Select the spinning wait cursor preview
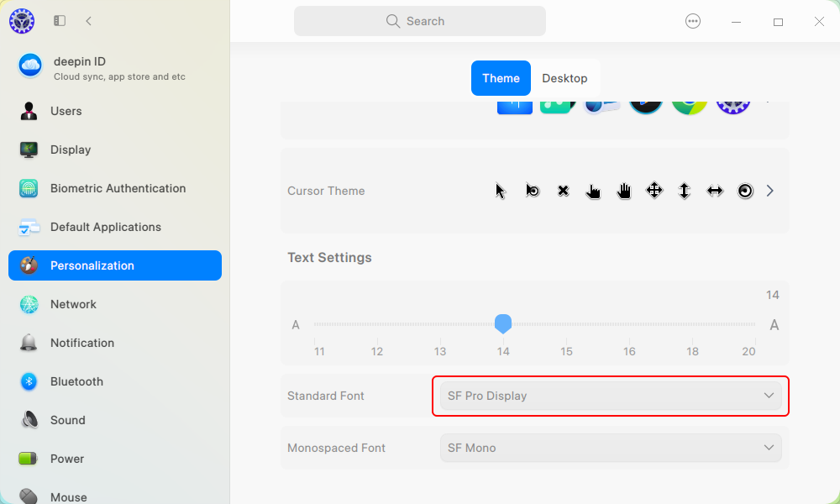This screenshot has width=840, height=504. [745, 191]
